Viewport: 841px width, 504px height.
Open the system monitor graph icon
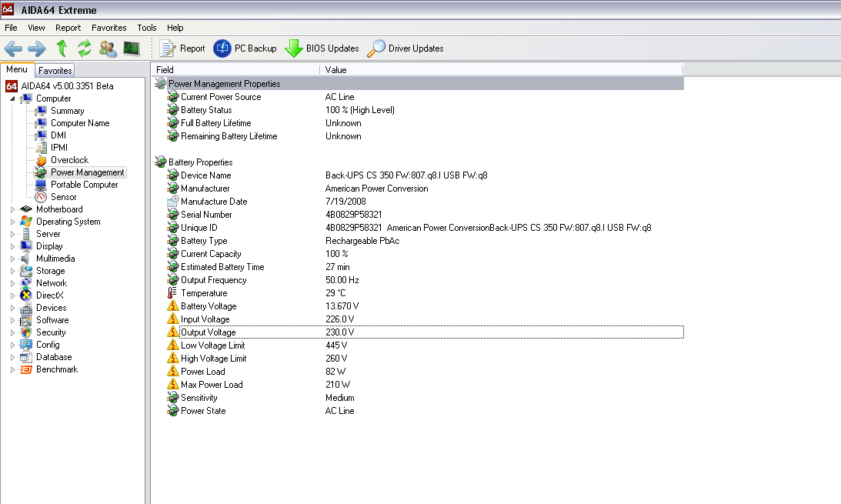tap(132, 48)
